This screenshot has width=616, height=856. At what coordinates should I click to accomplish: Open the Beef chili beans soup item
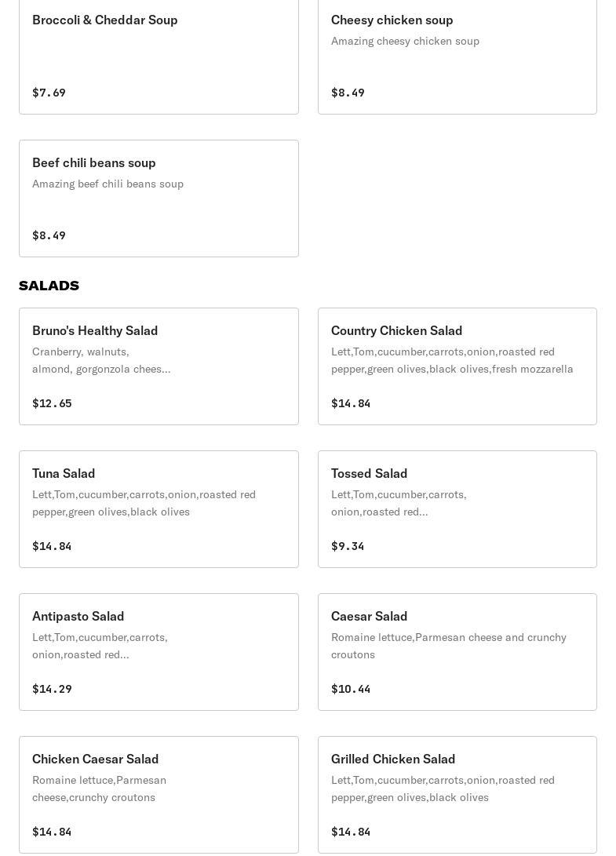pos(159,199)
